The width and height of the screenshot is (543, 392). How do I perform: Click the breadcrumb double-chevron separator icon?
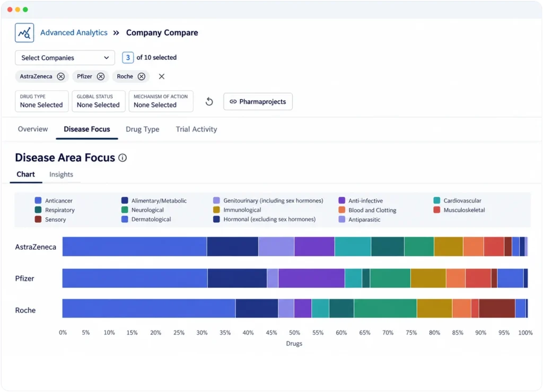pyautogui.click(x=116, y=33)
